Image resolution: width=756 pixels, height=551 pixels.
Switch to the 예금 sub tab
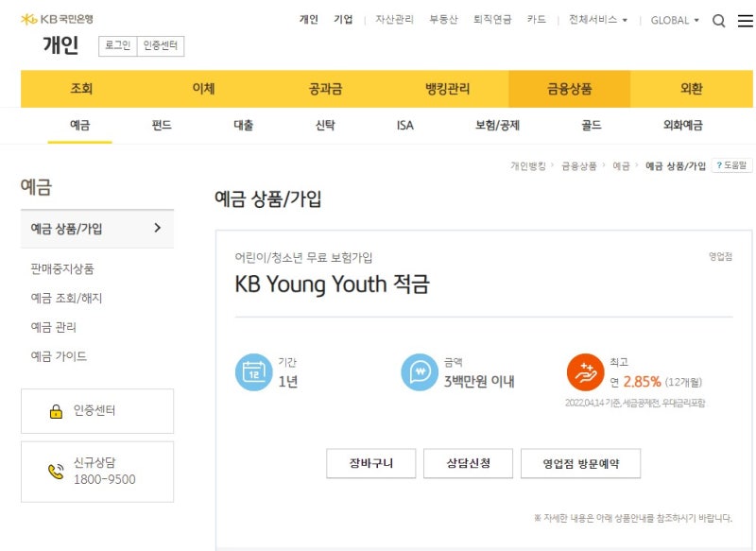80,126
